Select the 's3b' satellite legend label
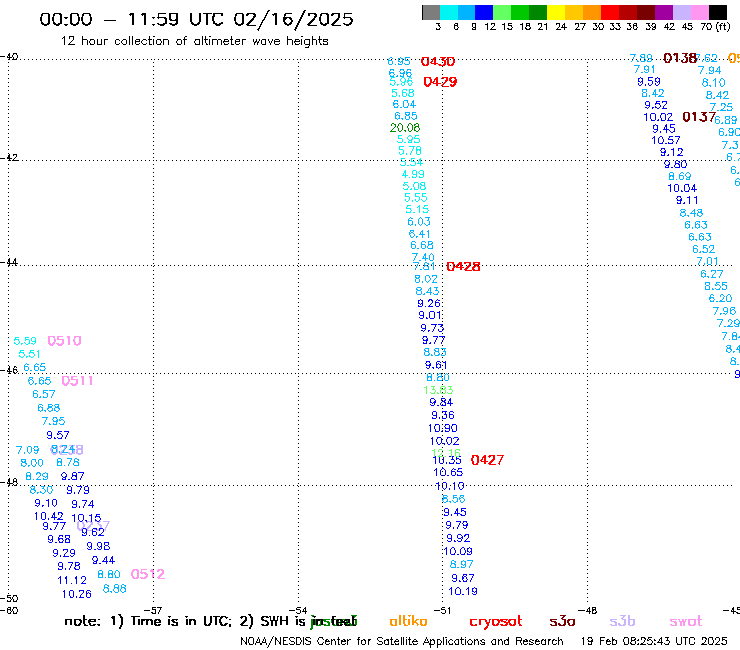Viewport: 740px width, 650px height. coord(622,621)
